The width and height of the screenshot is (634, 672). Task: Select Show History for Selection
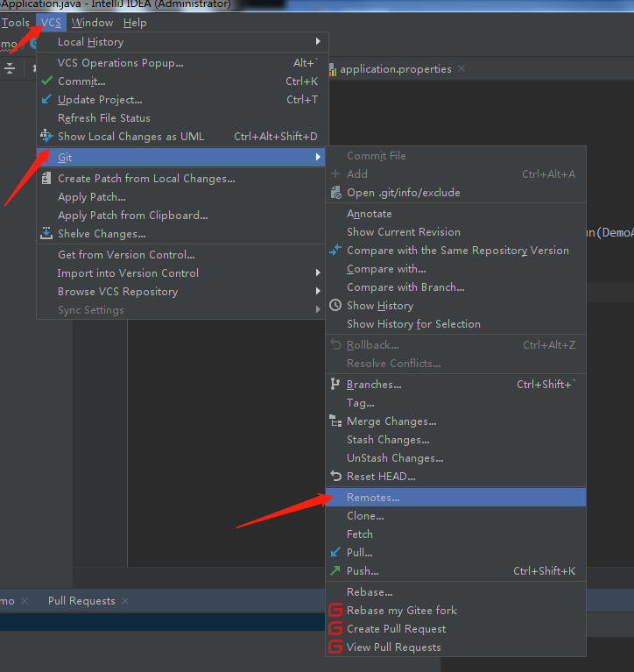pyautogui.click(x=455, y=324)
